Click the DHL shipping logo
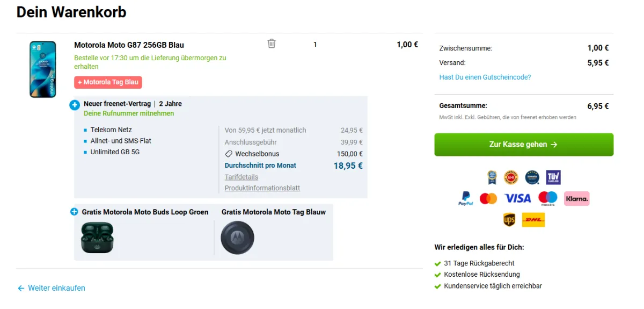Image resolution: width=644 pixels, height=309 pixels. point(533,220)
